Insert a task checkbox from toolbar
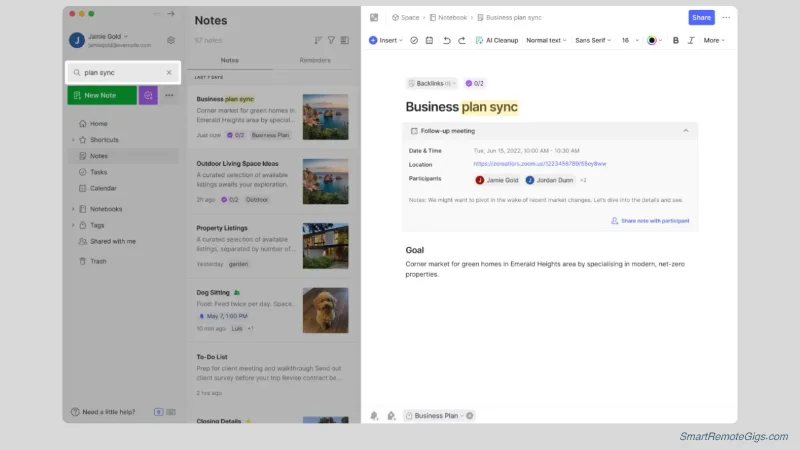This screenshot has height=450, width=800. point(414,40)
